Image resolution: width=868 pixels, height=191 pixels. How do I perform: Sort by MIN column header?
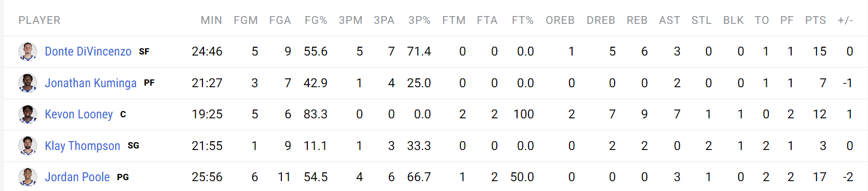coord(211,20)
